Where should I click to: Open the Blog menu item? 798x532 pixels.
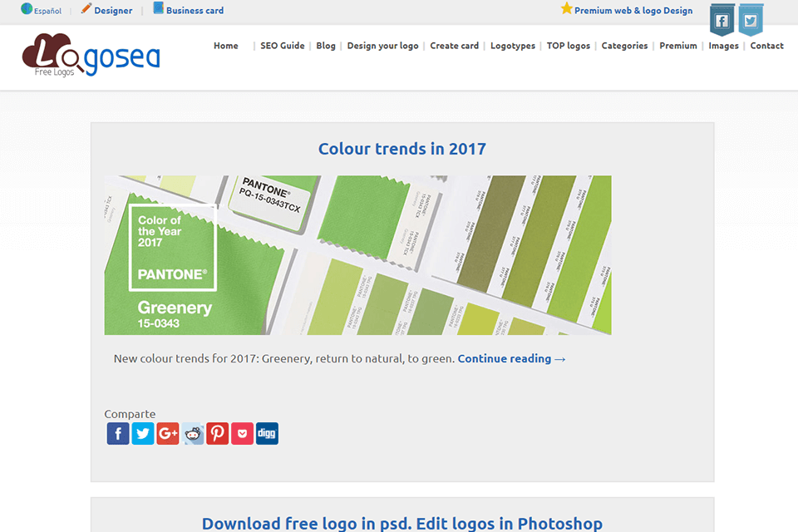point(326,46)
